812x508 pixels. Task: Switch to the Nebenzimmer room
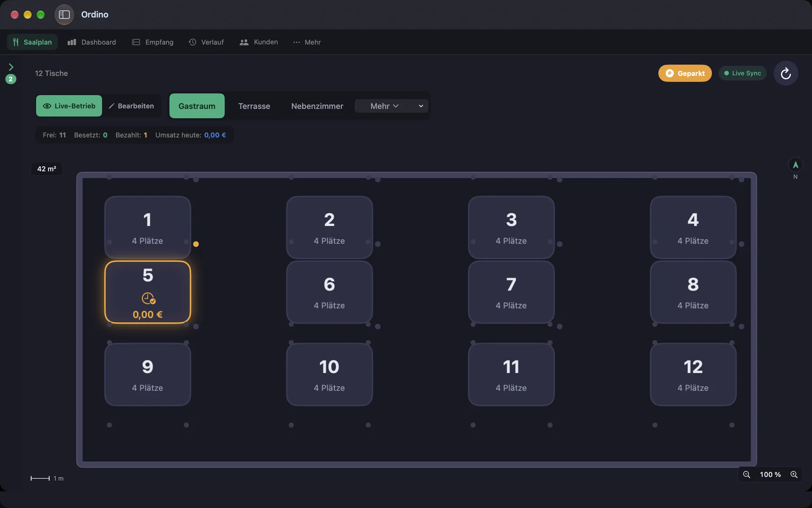tap(317, 106)
